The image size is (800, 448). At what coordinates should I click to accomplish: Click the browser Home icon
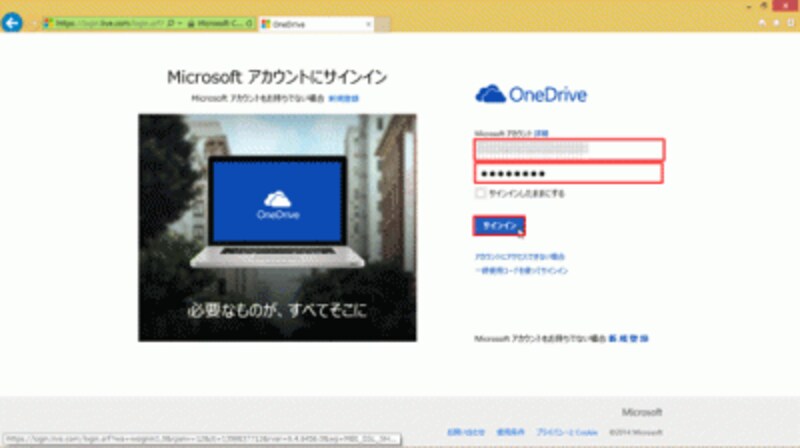point(762,23)
